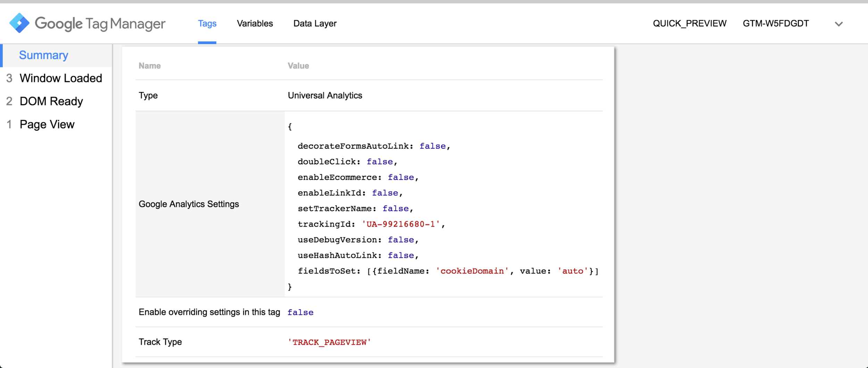
Task: Click the QUICK_PREVIEW label
Action: coord(690,23)
